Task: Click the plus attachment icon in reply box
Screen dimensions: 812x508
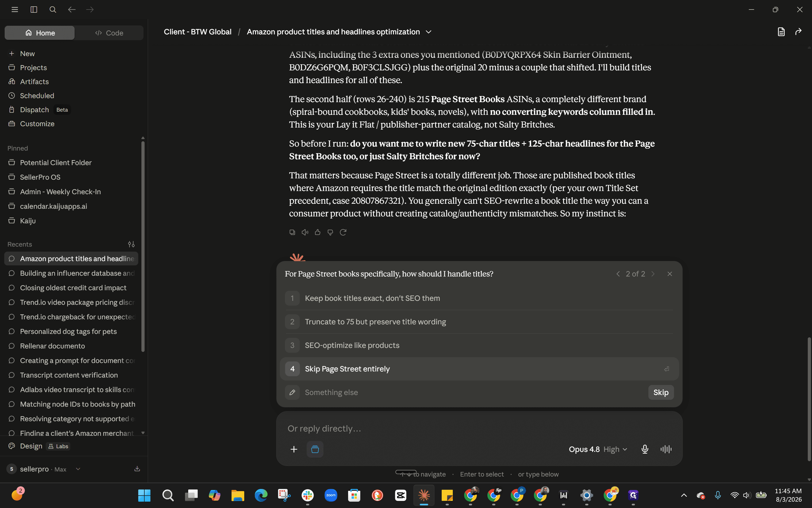Action: point(294,449)
